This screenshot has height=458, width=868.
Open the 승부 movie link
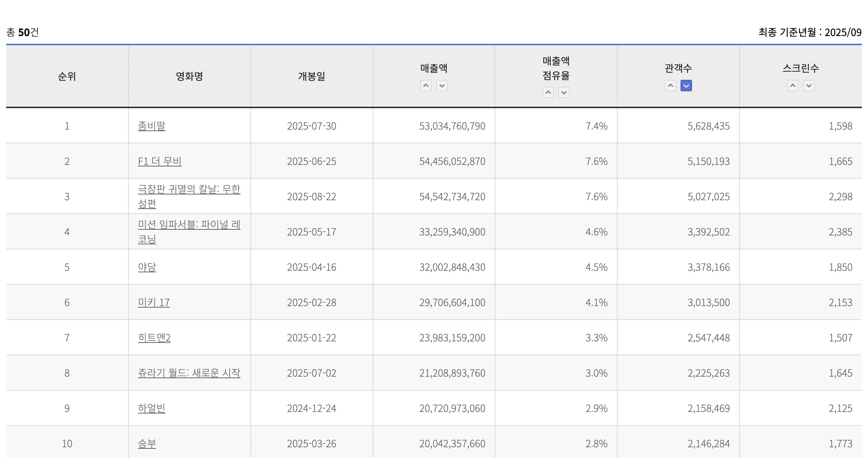click(147, 443)
